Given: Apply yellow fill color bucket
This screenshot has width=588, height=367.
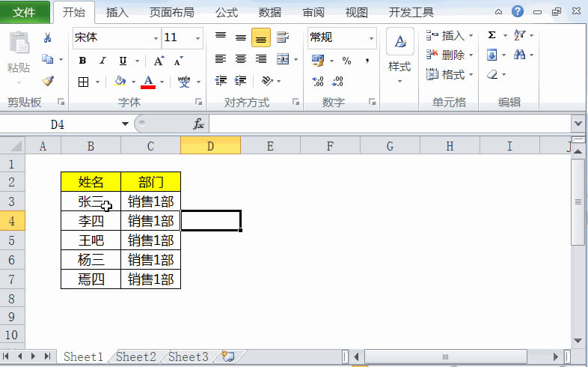Looking at the screenshot, I should [x=120, y=81].
